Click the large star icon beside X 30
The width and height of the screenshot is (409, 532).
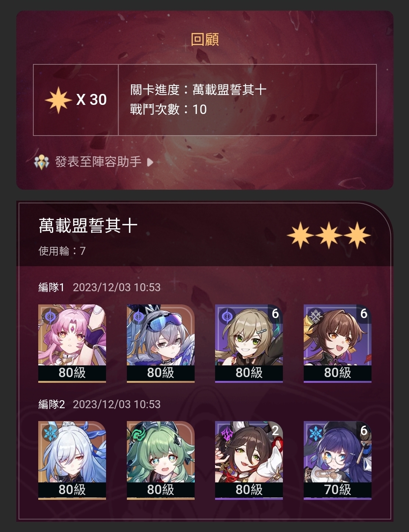58,100
